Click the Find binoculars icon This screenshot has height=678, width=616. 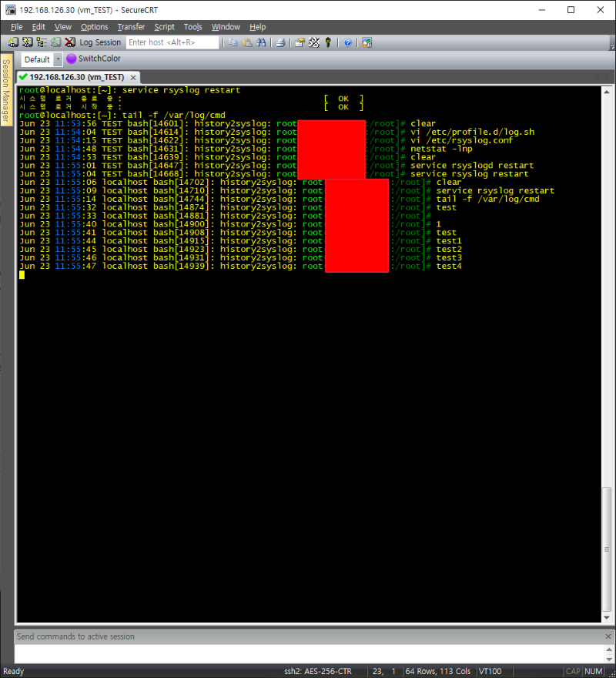[261, 42]
